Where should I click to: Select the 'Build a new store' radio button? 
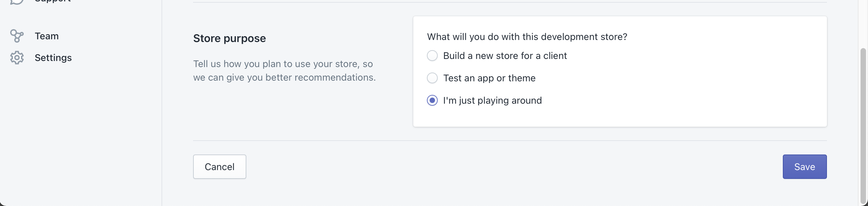432,56
